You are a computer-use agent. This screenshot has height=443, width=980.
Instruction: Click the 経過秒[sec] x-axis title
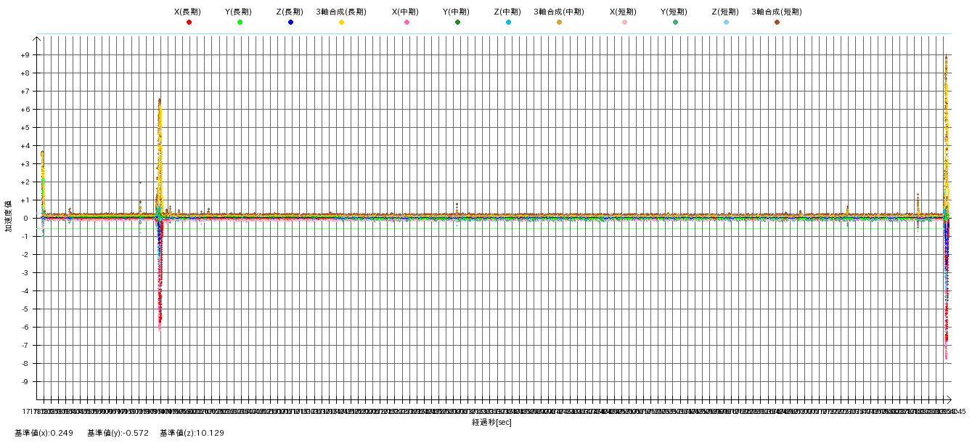coord(491,423)
